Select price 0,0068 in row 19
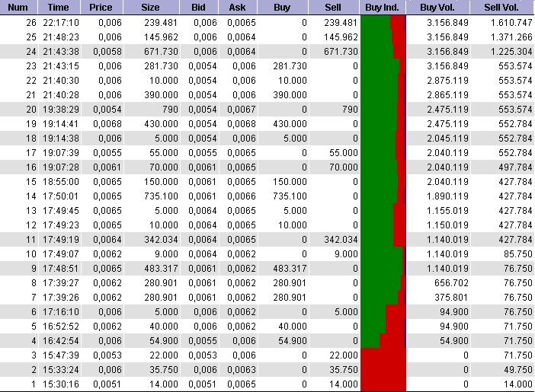Screen dimensions: 535x392 click(x=107, y=124)
